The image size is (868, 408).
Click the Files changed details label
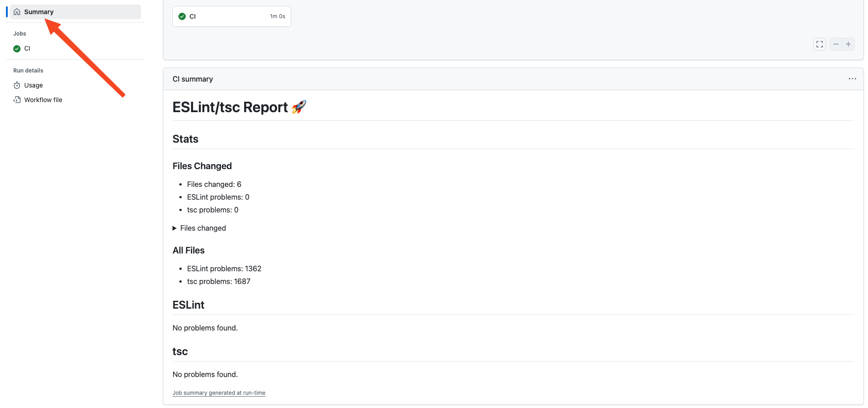click(x=203, y=228)
